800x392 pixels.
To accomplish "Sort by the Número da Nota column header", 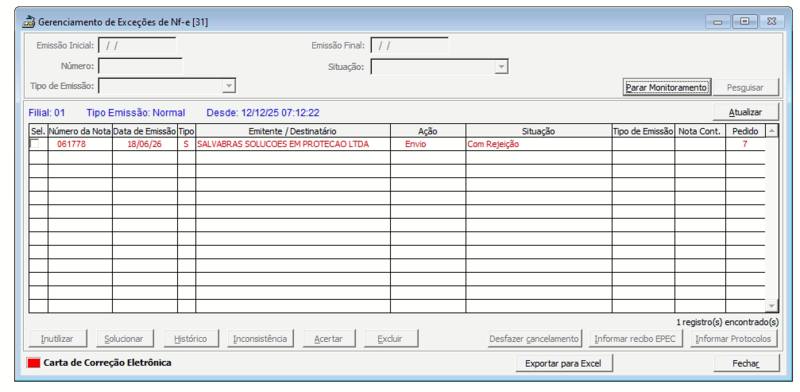I will (x=80, y=131).
